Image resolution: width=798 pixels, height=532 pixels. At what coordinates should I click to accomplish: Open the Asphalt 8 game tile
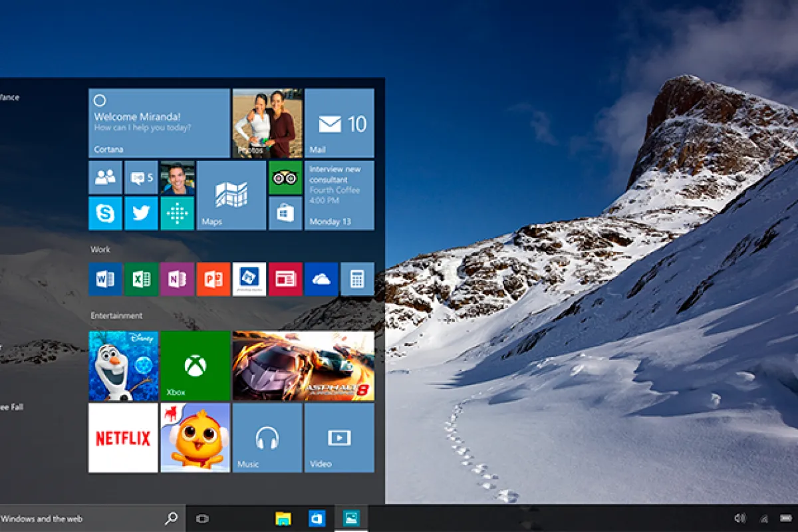pyautogui.click(x=303, y=366)
